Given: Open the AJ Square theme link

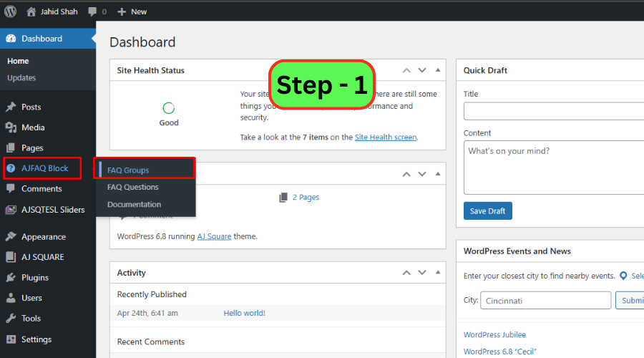Looking at the screenshot, I should point(214,236).
